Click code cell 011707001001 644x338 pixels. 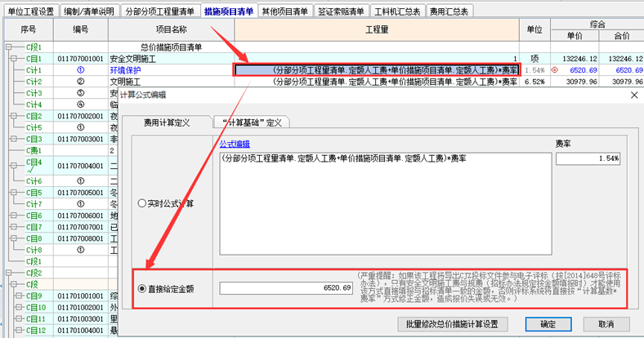[x=80, y=59]
